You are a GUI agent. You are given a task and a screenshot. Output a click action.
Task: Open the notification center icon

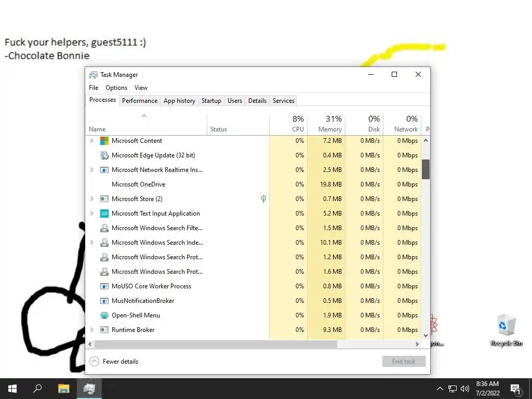[516, 389]
